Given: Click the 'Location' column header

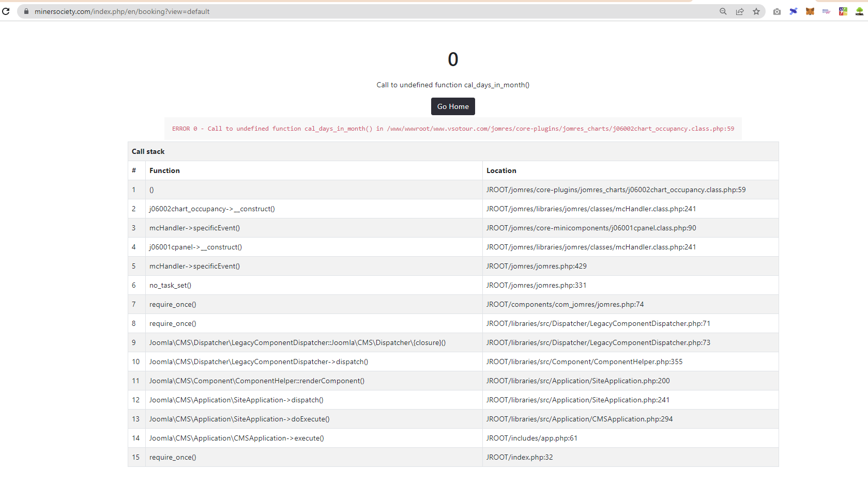Looking at the screenshot, I should (x=501, y=170).
